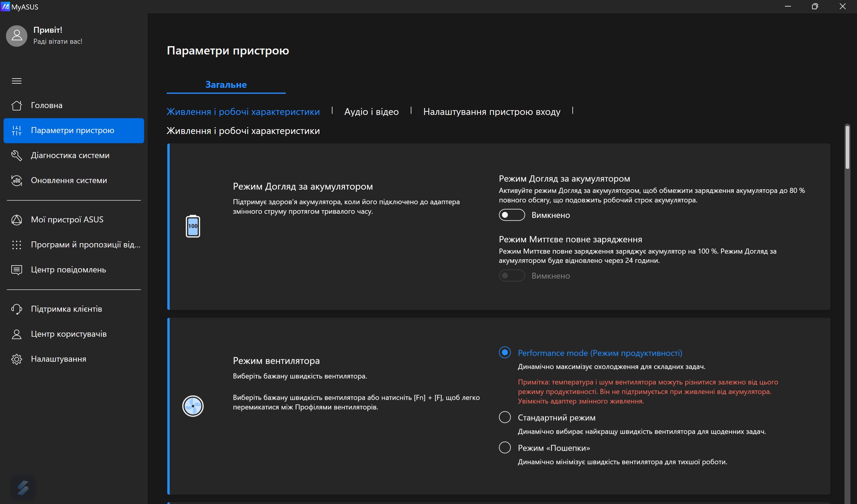Click the fan mode icon

[193, 406]
